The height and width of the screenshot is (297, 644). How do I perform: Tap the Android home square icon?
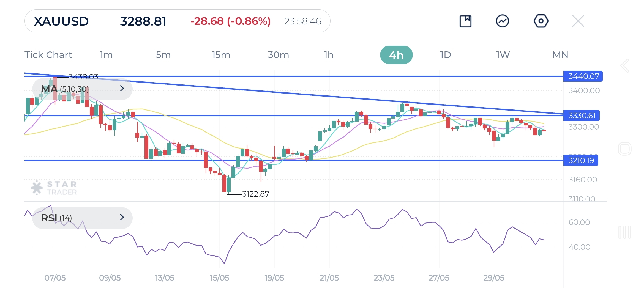pyautogui.click(x=624, y=149)
